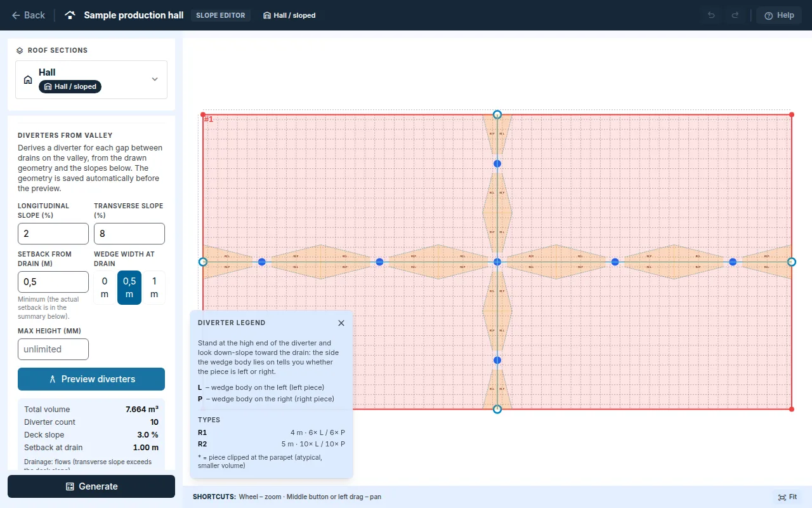Edit the setback from drain field

pos(53,282)
